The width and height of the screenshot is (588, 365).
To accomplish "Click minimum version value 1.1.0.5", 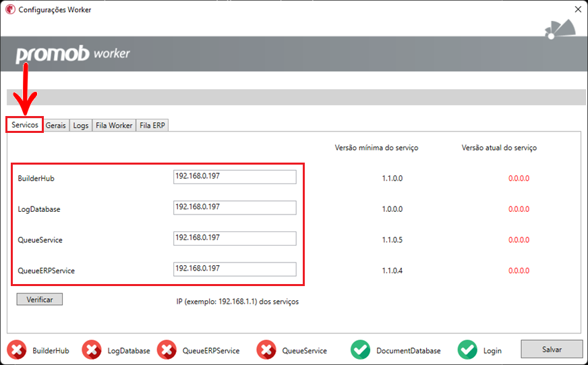I will (392, 240).
